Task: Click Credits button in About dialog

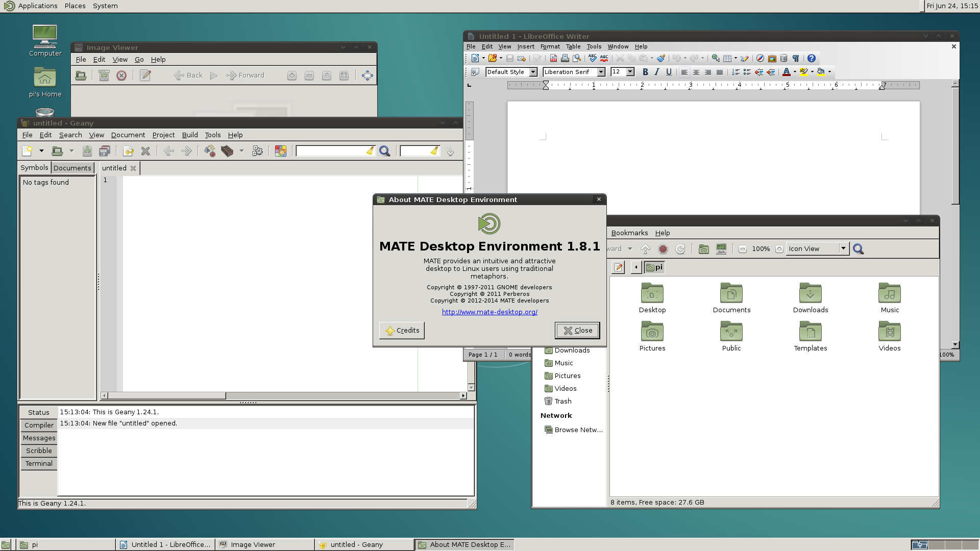Action: pos(402,331)
